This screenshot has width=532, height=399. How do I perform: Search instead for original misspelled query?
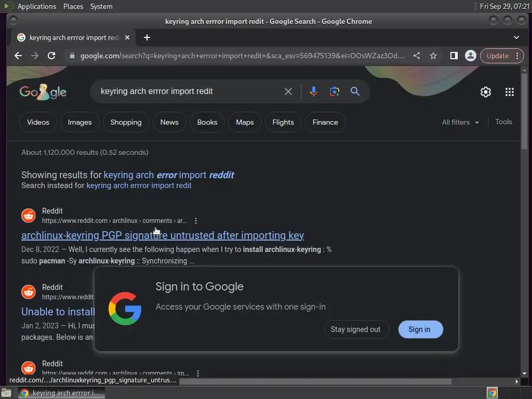click(x=139, y=185)
